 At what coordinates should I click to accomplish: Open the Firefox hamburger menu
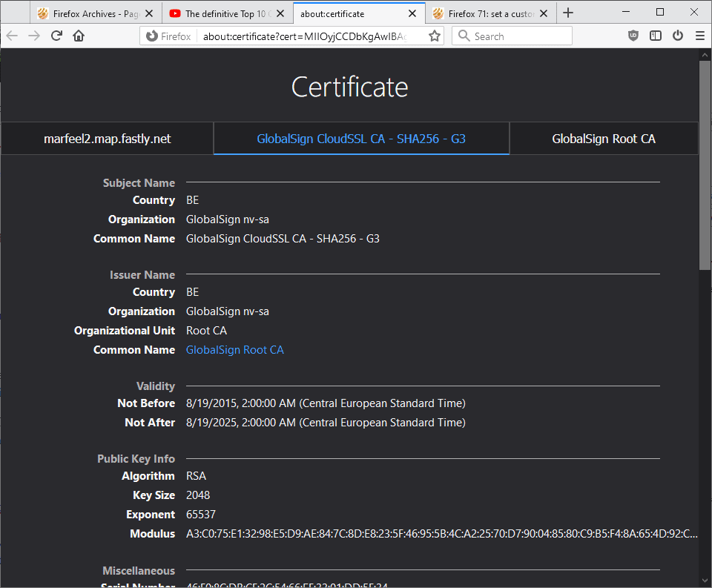point(699,36)
